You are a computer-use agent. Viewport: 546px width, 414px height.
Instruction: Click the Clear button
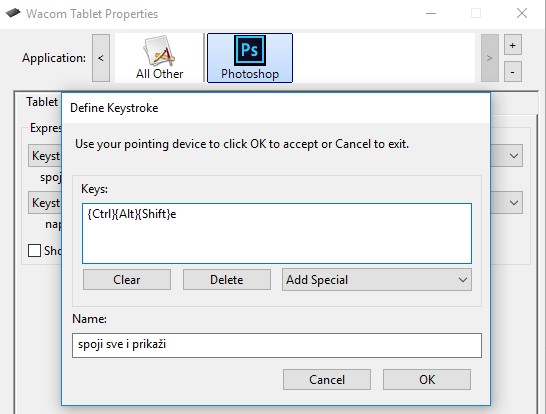[x=127, y=280]
